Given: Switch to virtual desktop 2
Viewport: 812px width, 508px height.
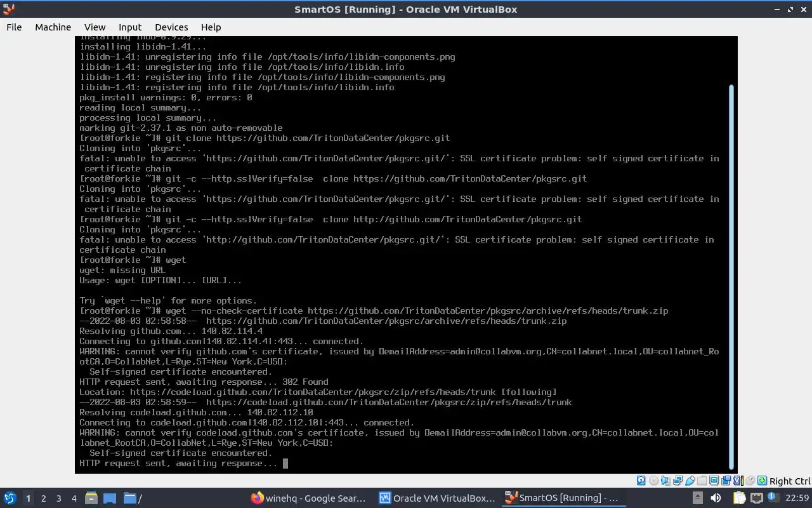Looking at the screenshot, I should coord(44,498).
